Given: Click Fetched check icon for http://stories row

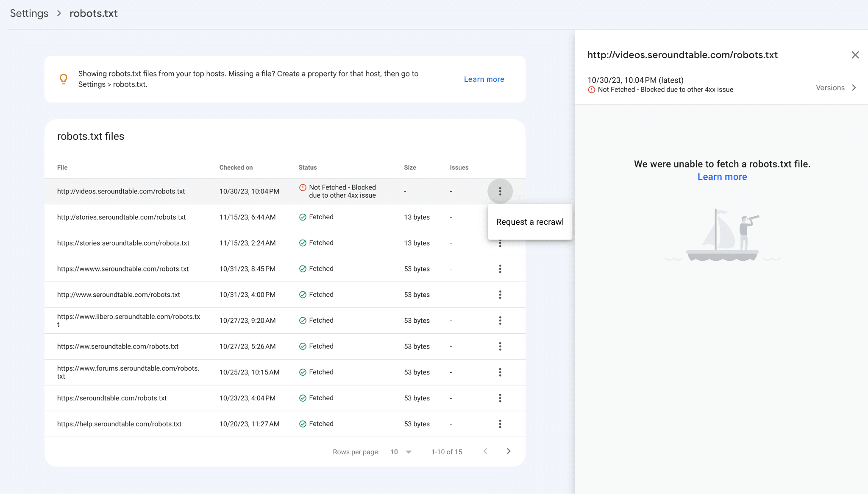Looking at the screenshot, I should coord(303,217).
